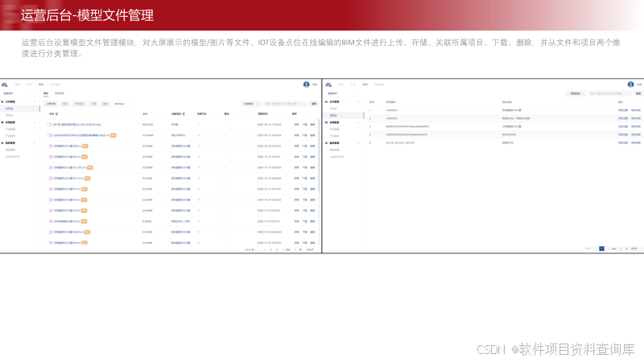Image resolution: width=644 pixels, height=362 pixels.
Task: Click 详情 in the .dwg file row
Action: 296,125
